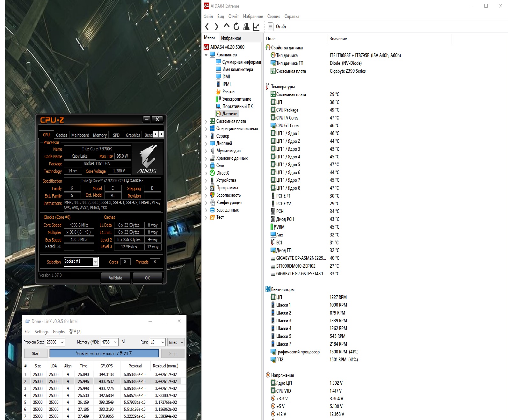508x420 pixels.
Task: Collapse the Компьютер tree node
Action: point(206,55)
